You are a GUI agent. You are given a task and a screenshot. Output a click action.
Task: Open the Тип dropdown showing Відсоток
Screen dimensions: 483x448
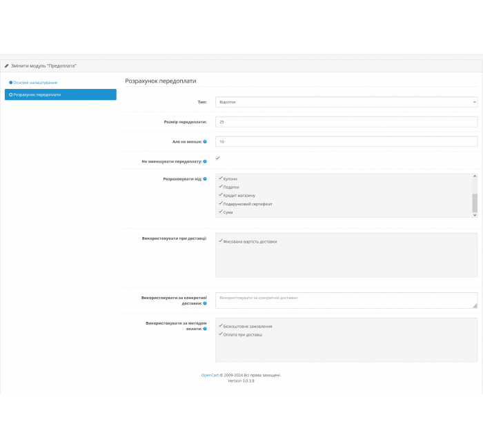coord(346,102)
